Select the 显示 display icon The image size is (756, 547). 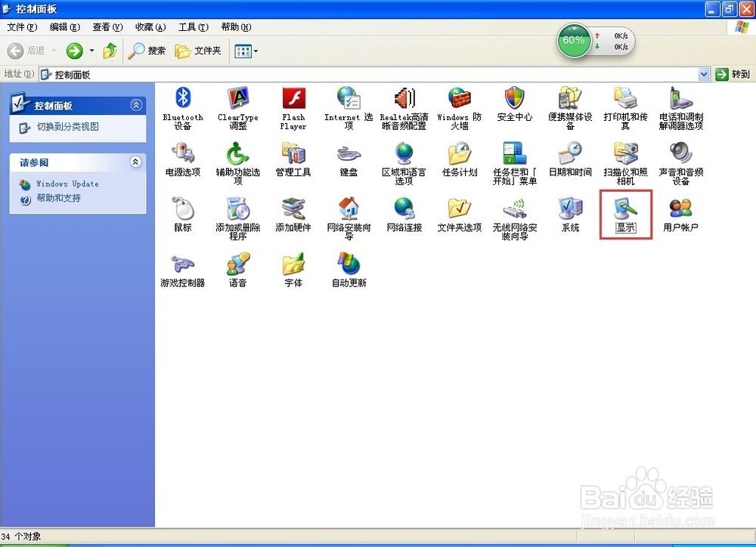click(x=625, y=215)
